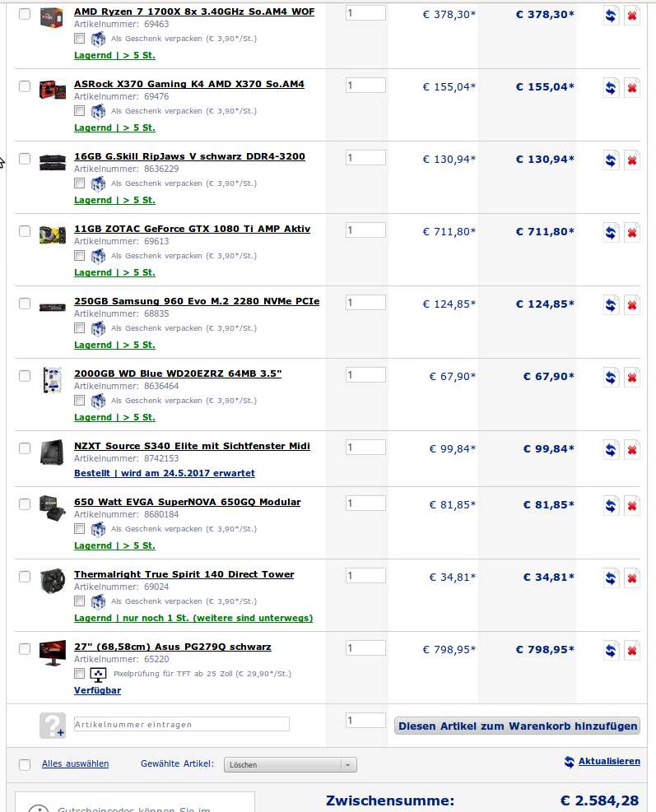Click Lagernd stock link for ASRock X370
This screenshot has width=656, height=812.
tap(114, 128)
